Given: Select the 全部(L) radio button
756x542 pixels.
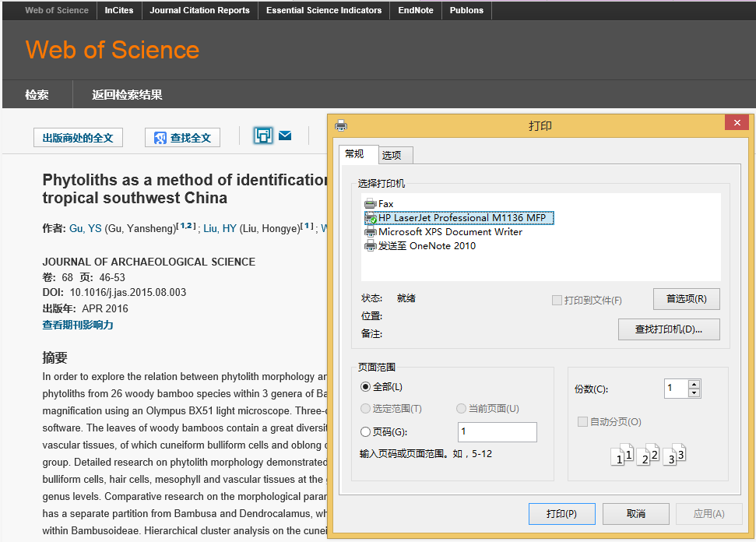Looking at the screenshot, I should (x=365, y=387).
